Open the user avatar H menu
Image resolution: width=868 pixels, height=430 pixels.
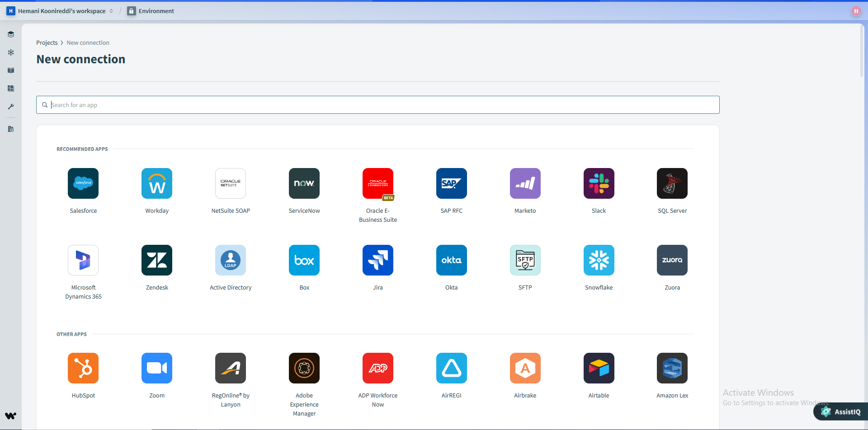pos(856,11)
